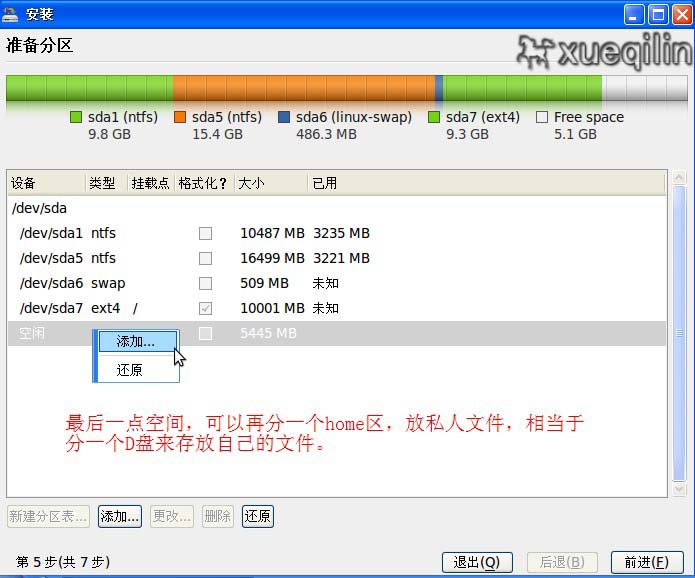
Task: Click the green sda1 segment in the partition bar
Action: [x=90, y=88]
